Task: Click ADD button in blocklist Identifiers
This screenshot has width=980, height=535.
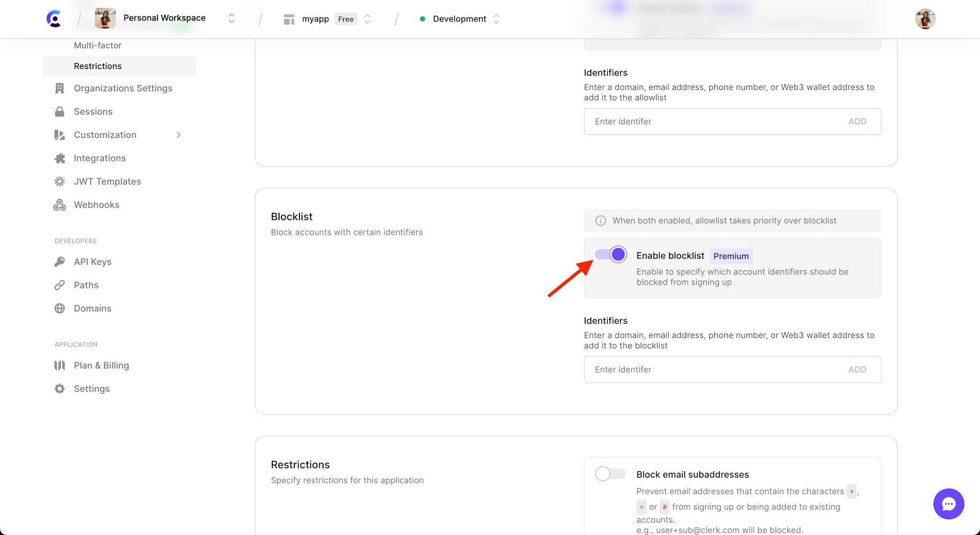Action: coord(857,369)
